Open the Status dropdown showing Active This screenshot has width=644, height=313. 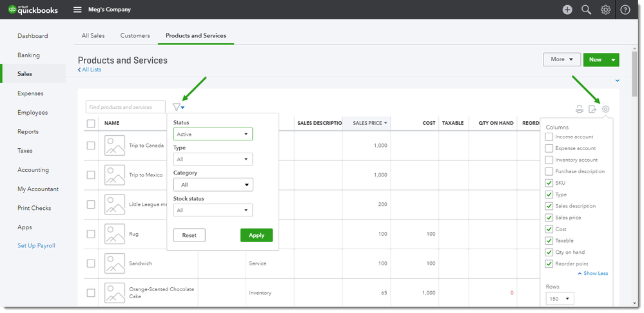(x=213, y=134)
